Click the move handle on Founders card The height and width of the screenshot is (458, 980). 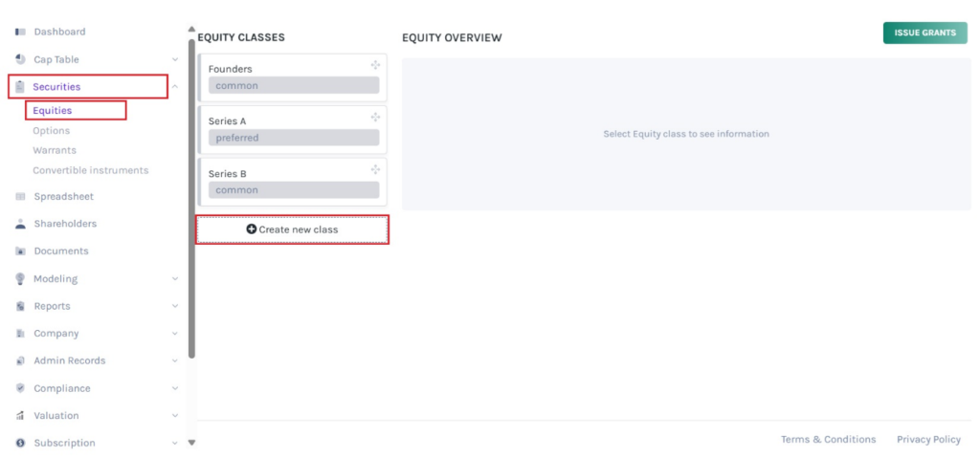click(x=376, y=65)
